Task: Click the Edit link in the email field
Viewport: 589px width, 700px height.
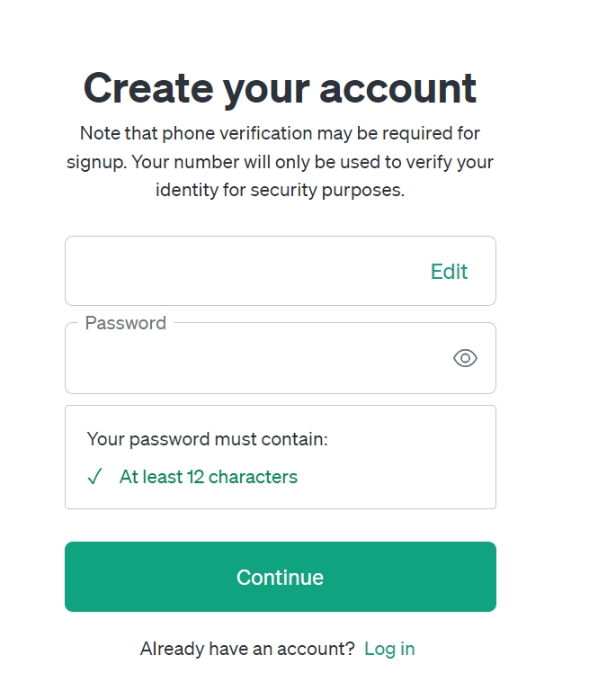Action: coord(449,272)
